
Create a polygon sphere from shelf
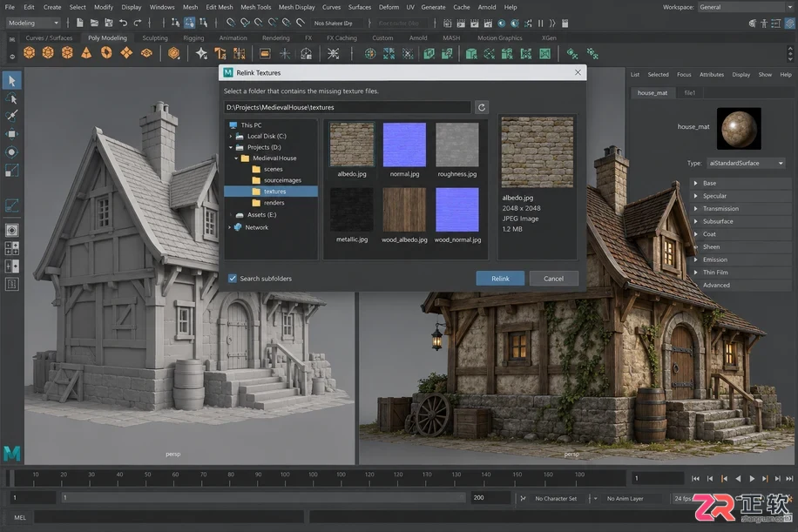pos(29,53)
